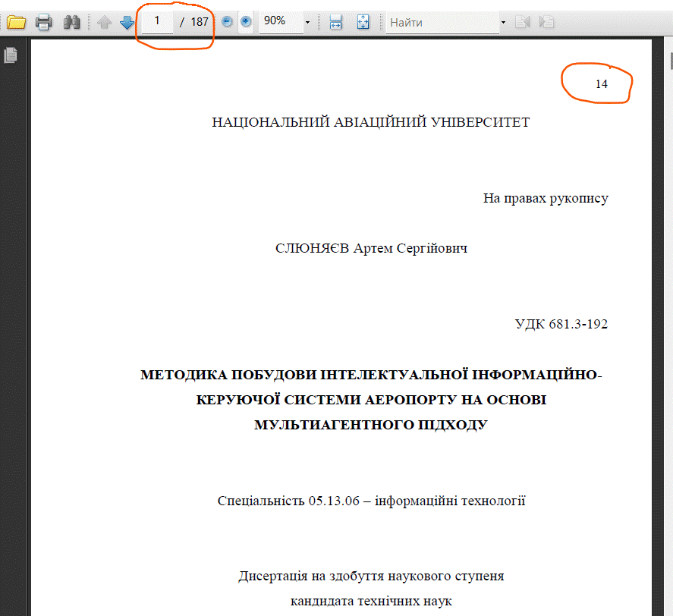Print the document using printer icon

[x=44, y=22]
